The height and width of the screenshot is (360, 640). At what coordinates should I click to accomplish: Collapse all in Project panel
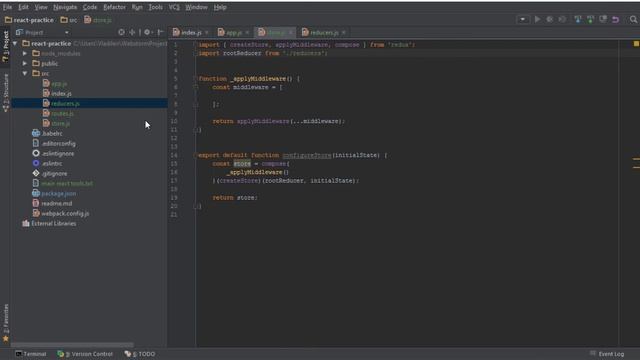(132, 32)
